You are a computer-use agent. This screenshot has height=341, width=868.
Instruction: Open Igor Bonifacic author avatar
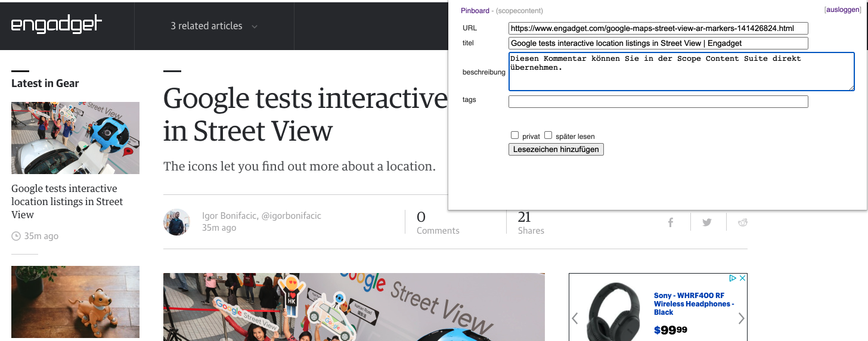coord(176,222)
